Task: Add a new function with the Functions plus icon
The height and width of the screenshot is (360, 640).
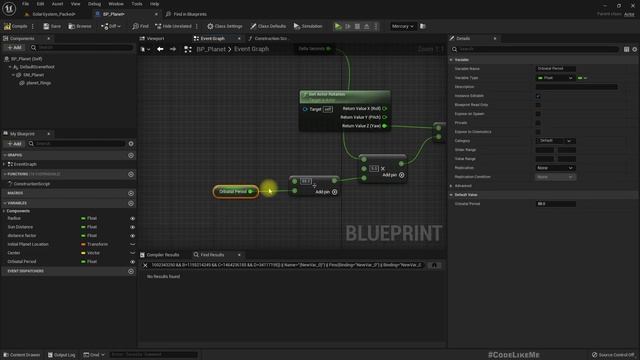Action: click(131, 174)
